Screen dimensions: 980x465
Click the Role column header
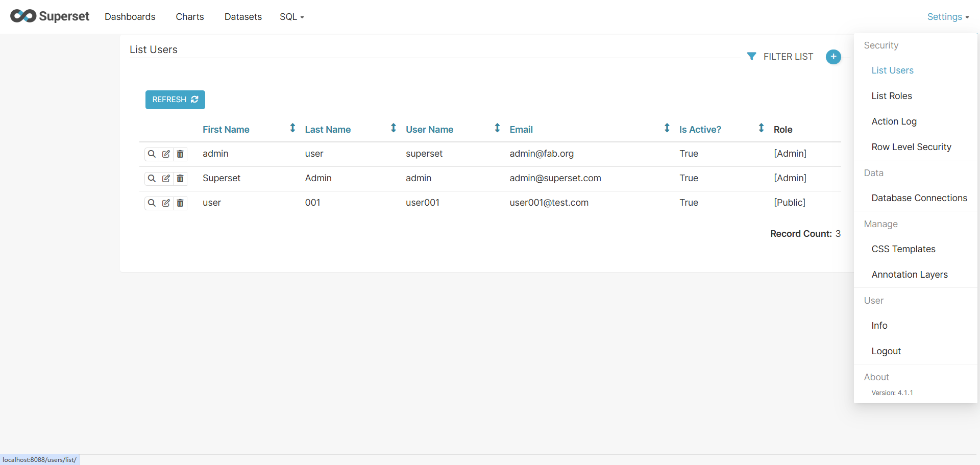(x=783, y=130)
